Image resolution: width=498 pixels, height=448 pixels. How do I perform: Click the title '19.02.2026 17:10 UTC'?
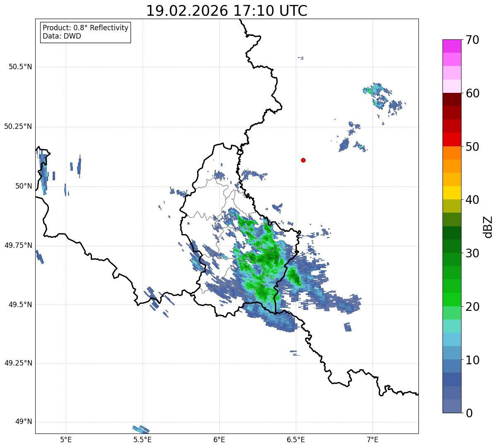click(227, 11)
